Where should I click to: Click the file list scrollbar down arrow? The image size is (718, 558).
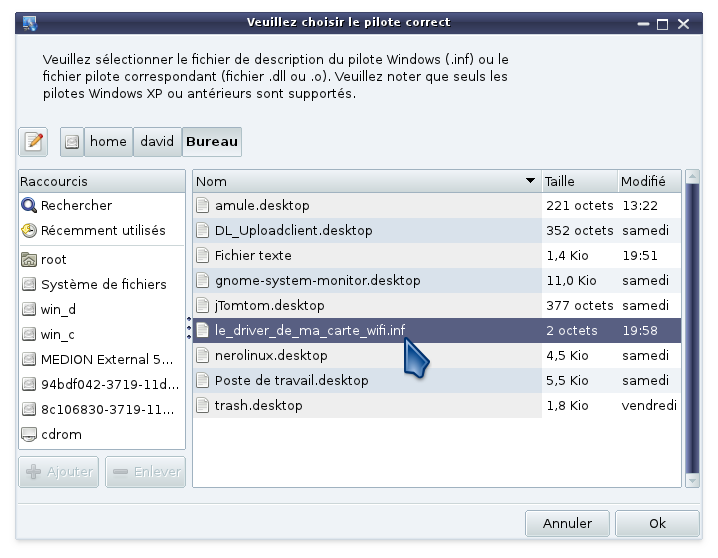(x=692, y=481)
